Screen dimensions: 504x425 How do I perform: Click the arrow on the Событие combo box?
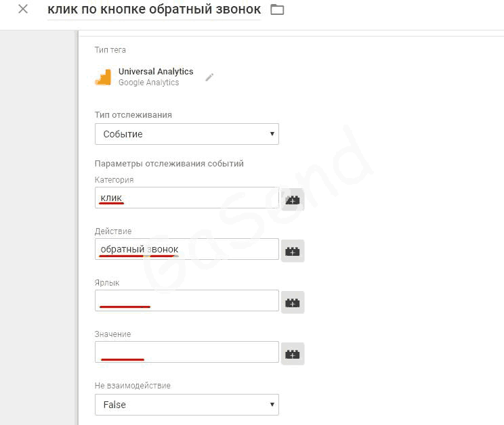[x=272, y=134]
